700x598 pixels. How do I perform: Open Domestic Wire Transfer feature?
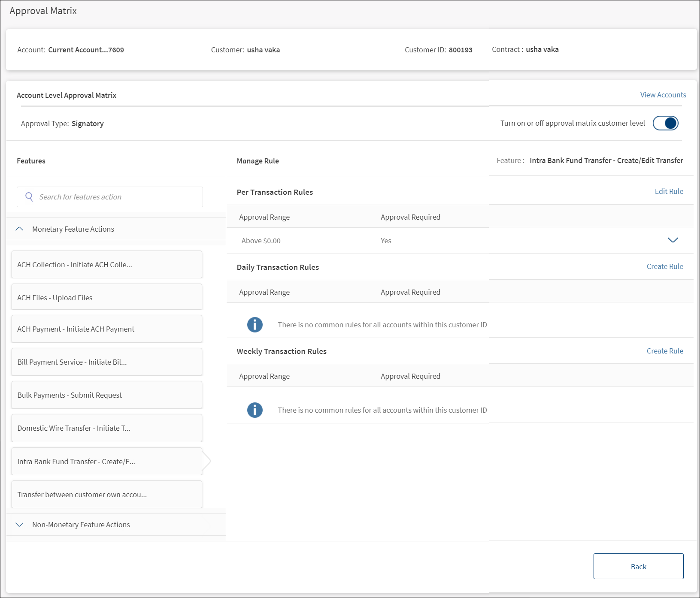[106, 428]
